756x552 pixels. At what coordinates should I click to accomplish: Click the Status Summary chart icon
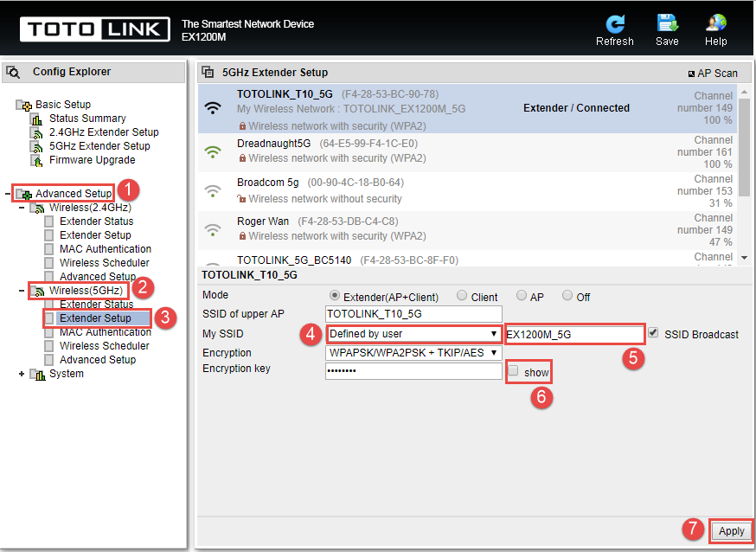coord(36,119)
